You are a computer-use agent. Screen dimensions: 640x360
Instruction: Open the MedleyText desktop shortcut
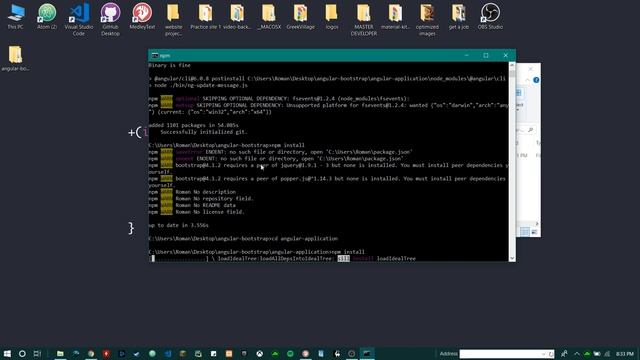tap(142, 16)
